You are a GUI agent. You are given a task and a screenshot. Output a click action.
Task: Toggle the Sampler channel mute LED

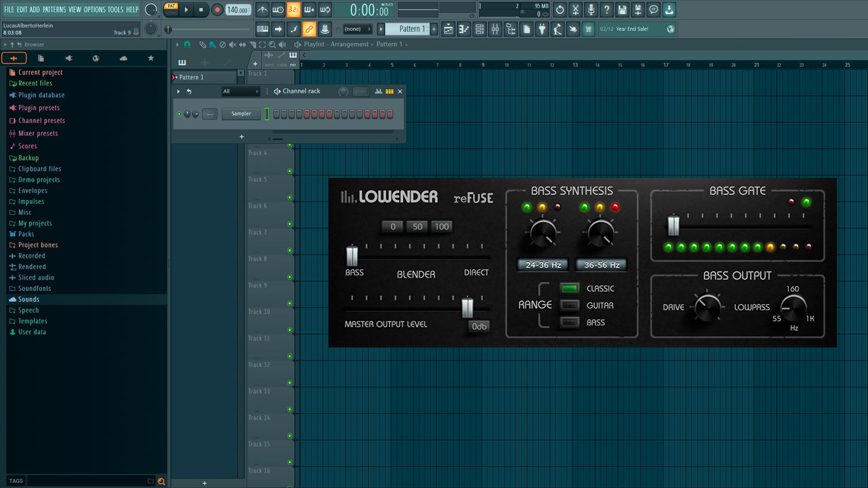coord(179,114)
